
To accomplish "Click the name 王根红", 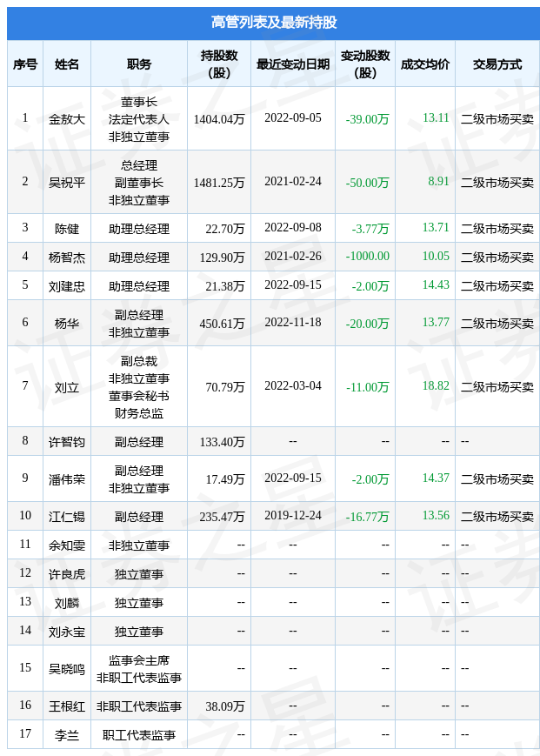I will tap(66, 706).
